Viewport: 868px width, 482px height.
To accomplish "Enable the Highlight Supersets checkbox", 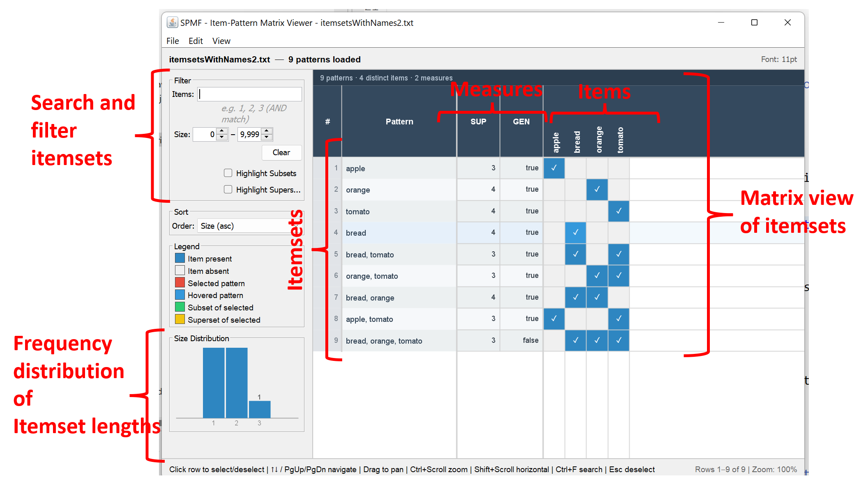I will point(228,189).
